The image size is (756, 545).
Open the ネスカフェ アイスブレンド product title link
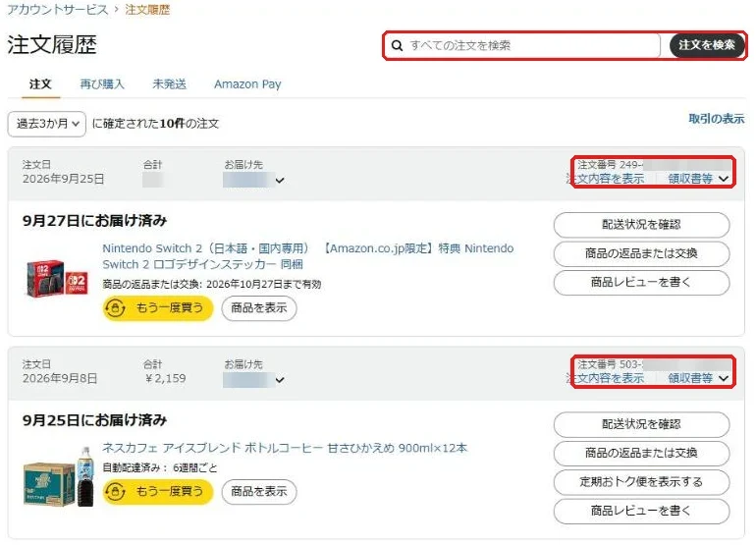point(285,448)
